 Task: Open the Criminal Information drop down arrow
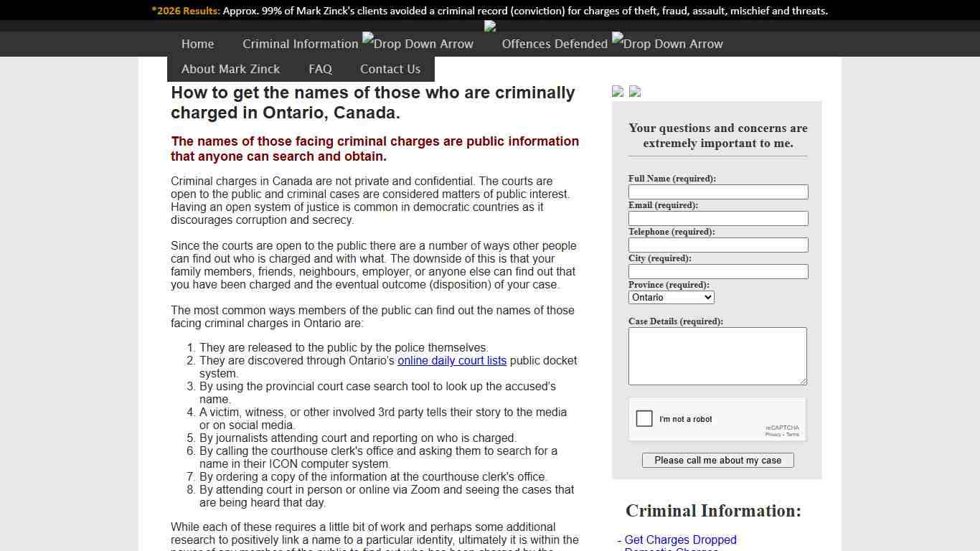pyautogui.click(x=418, y=44)
